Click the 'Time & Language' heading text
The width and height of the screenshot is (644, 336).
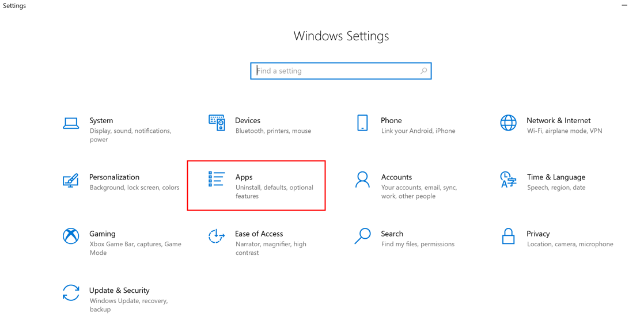pyautogui.click(x=556, y=177)
